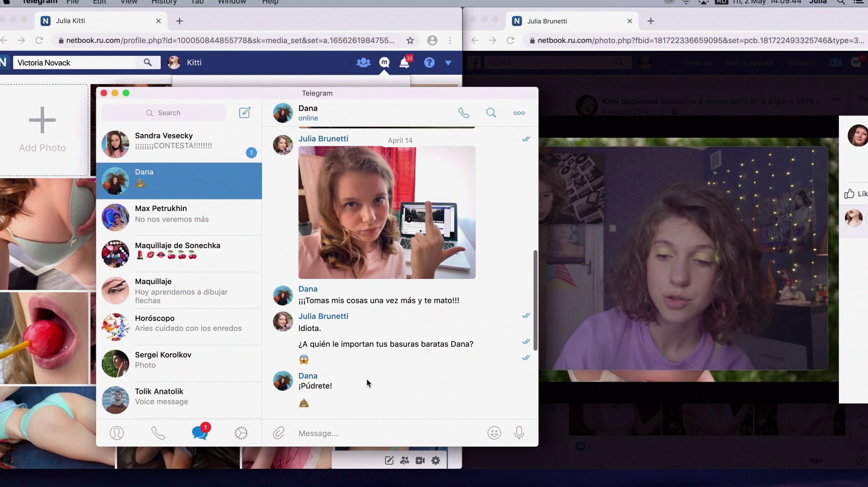Image resolution: width=868 pixels, height=487 pixels.
Task: Expand the Netbook account dropdown arrow
Action: [x=448, y=63]
